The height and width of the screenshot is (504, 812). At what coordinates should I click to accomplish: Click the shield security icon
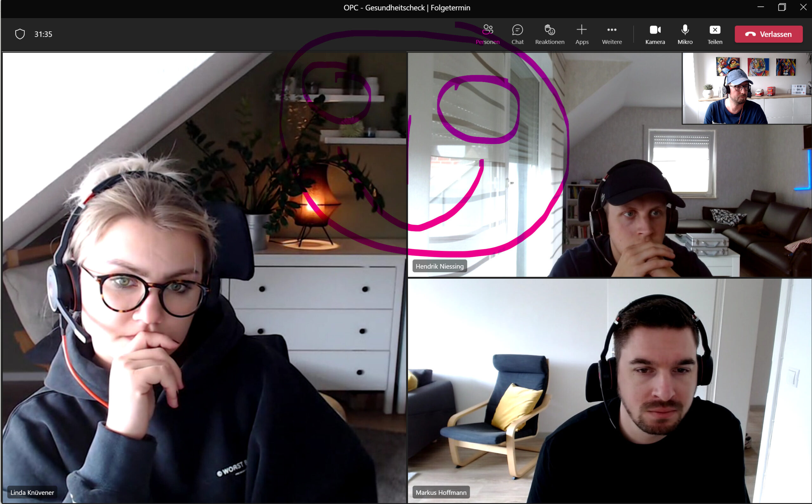(20, 34)
